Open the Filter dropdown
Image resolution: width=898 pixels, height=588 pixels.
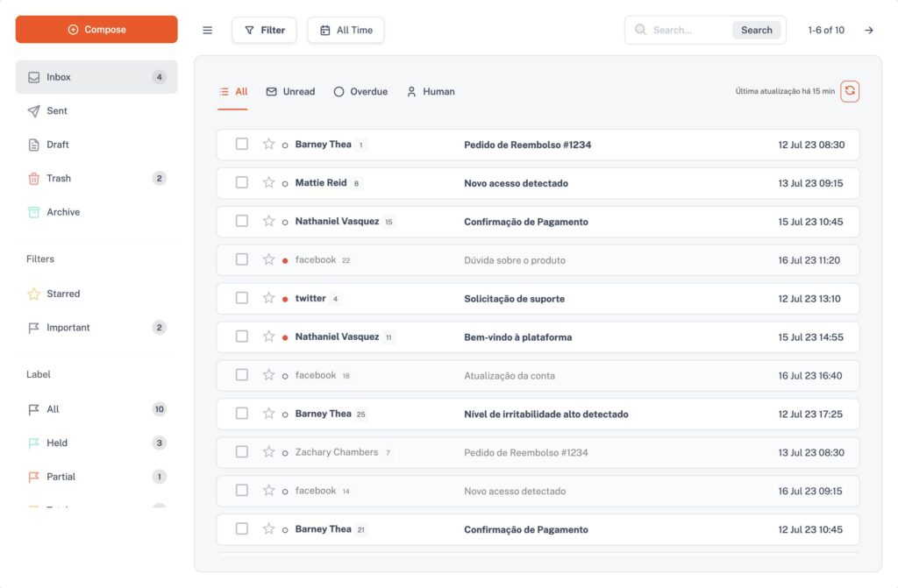click(x=264, y=30)
